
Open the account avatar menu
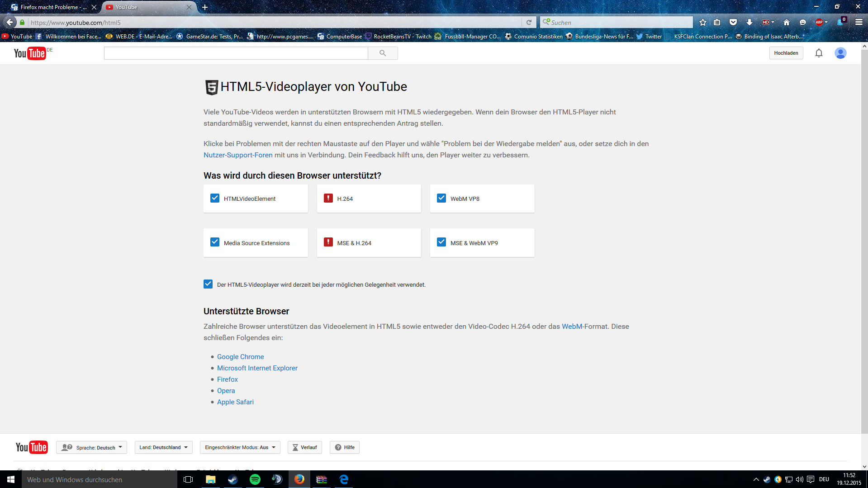840,53
